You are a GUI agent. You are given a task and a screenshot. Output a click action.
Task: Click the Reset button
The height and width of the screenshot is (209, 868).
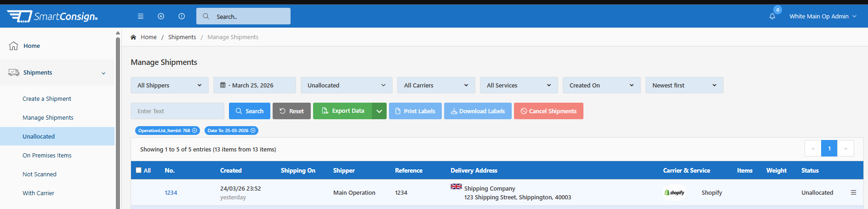[291, 111]
